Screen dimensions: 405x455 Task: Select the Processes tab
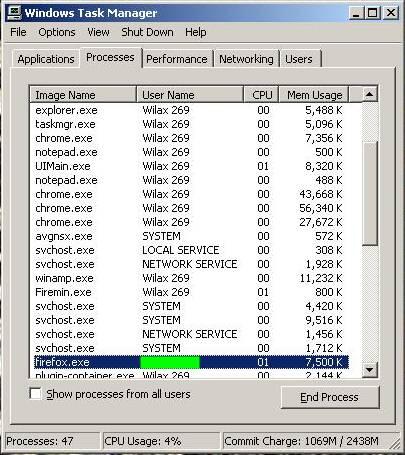tap(110, 57)
